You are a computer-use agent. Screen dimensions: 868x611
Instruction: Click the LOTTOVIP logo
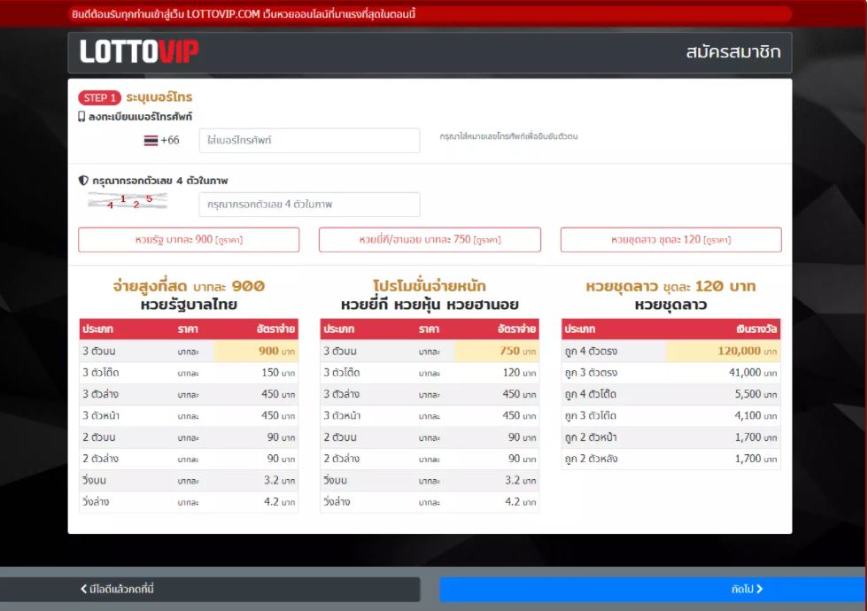coord(139,51)
